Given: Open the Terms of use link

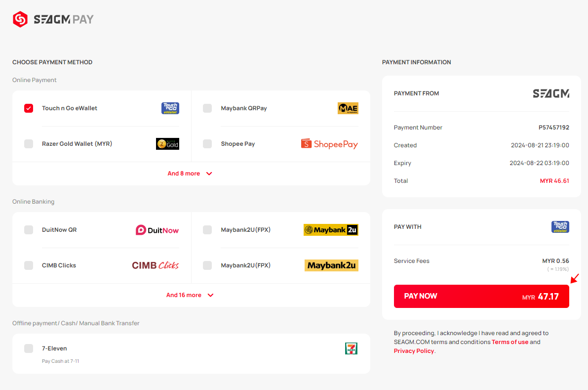Looking at the screenshot, I should (x=510, y=342).
